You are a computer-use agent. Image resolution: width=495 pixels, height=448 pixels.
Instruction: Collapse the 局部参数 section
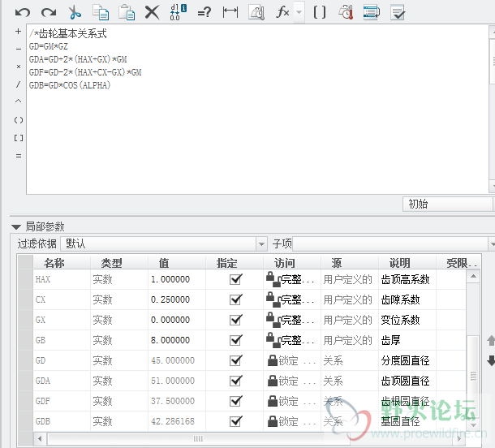(x=16, y=226)
